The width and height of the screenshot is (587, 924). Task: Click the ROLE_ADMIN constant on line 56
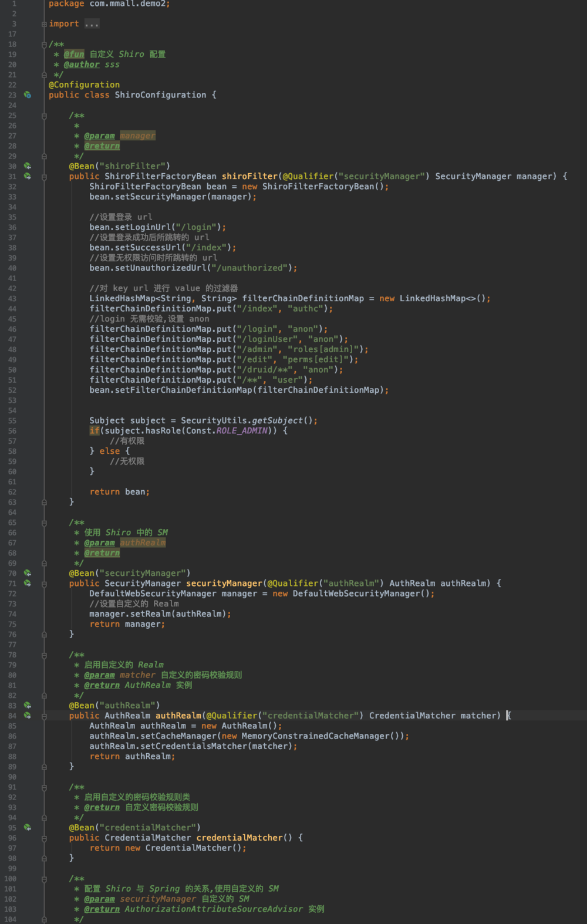click(242, 431)
